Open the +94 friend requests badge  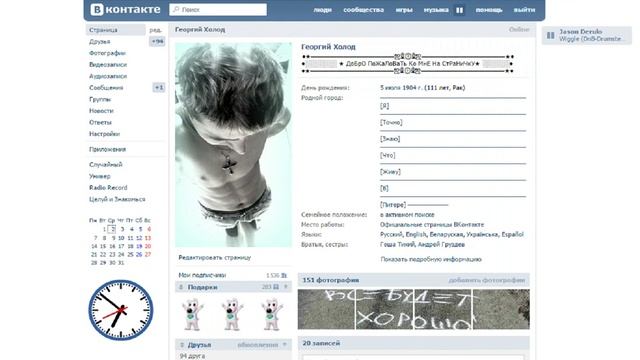point(157,41)
